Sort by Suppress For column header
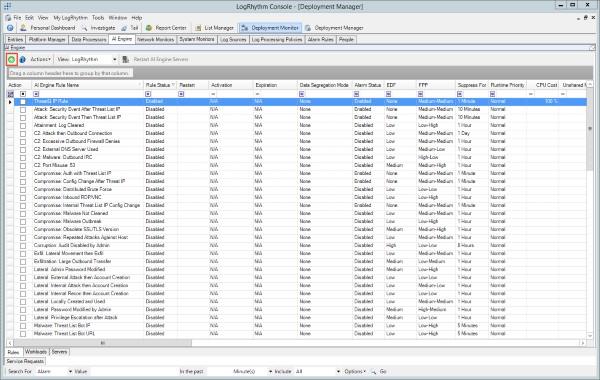Viewport: 600px width, 380px height. click(x=471, y=85)
